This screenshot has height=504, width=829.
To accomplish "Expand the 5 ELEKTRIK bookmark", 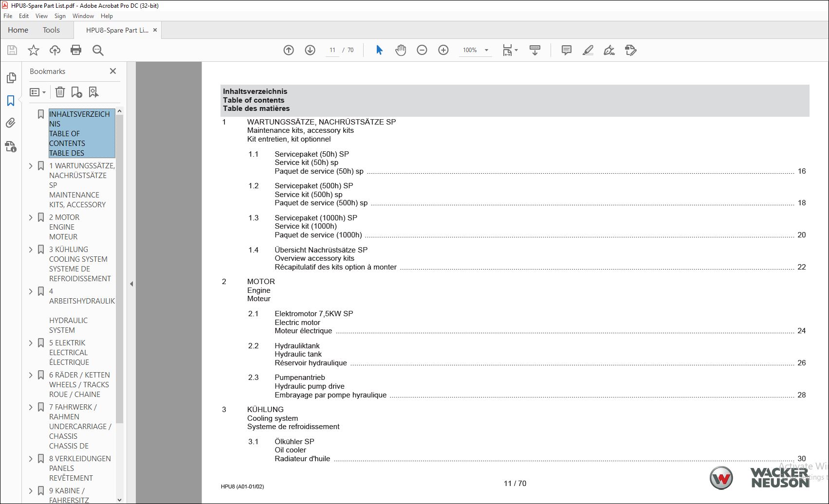I will tap(31, 343).
